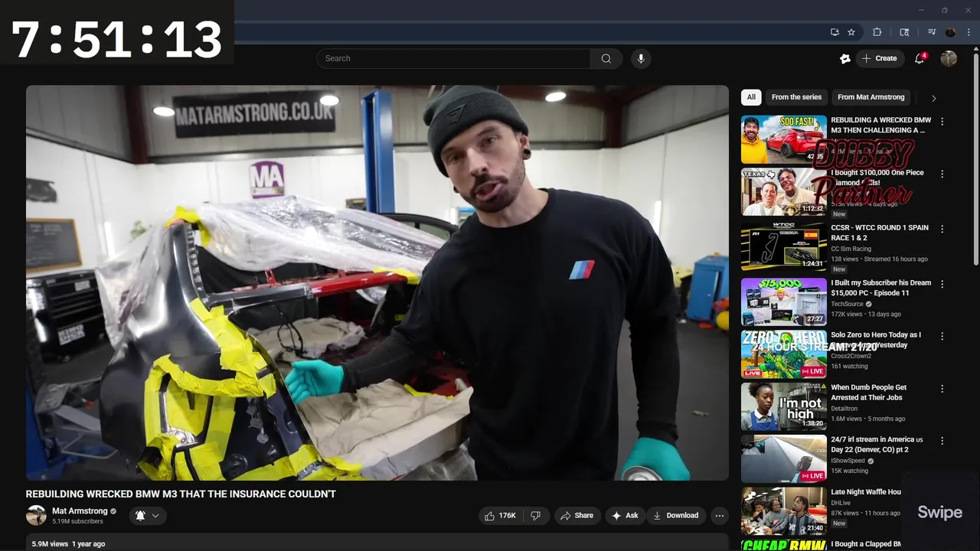Click the main video player
The height and width of the screenshot is (551, 980).
pyautogui.click(x=377, y=282)
